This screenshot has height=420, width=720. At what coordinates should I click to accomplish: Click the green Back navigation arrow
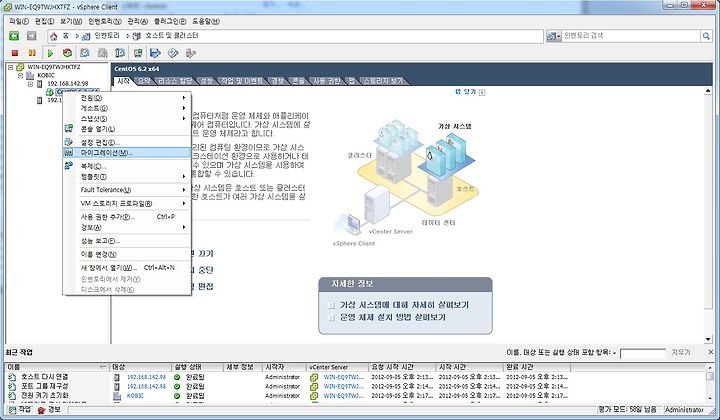tap(14, 36)
